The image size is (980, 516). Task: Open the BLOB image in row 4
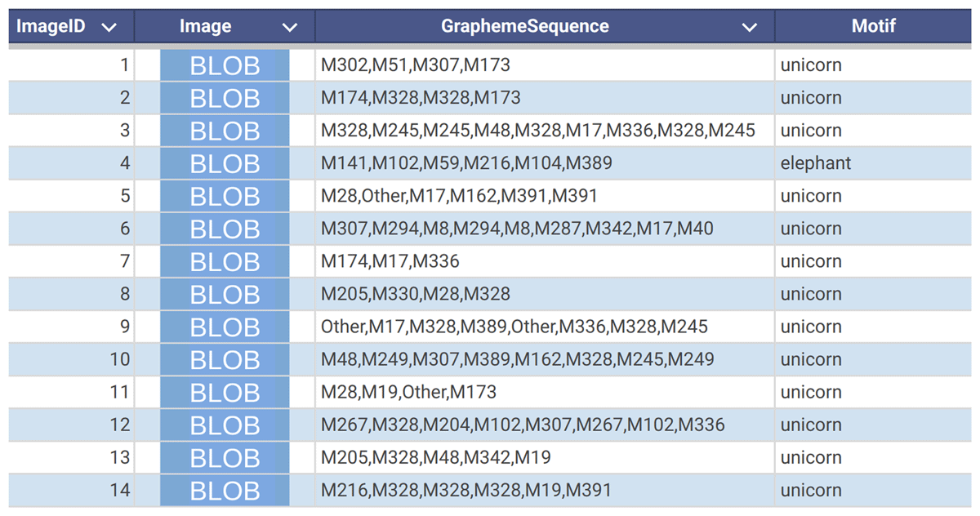point(225,163)
